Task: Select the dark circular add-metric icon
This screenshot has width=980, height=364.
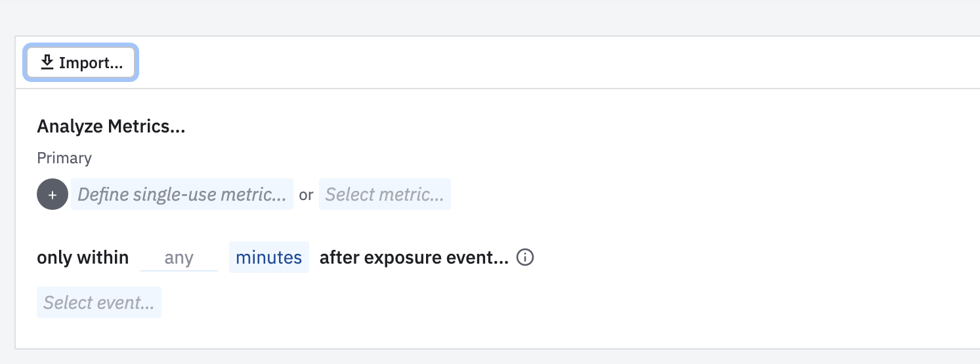Action: 53,194
